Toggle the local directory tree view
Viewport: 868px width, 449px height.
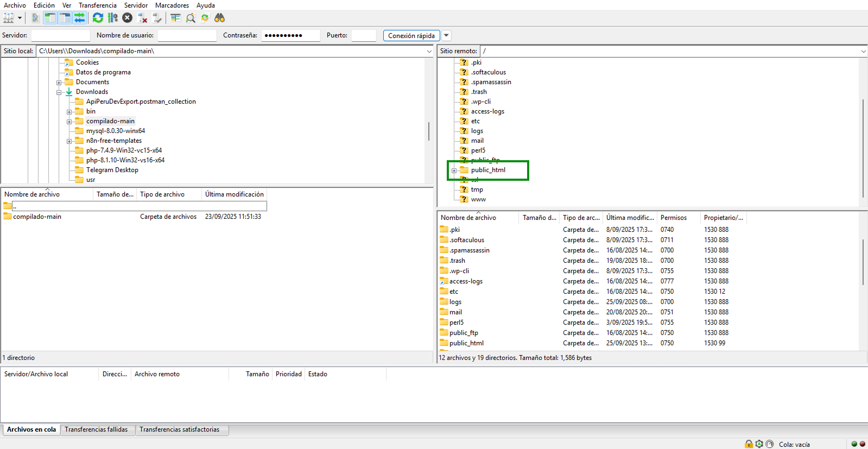click(x=50, y=18)
